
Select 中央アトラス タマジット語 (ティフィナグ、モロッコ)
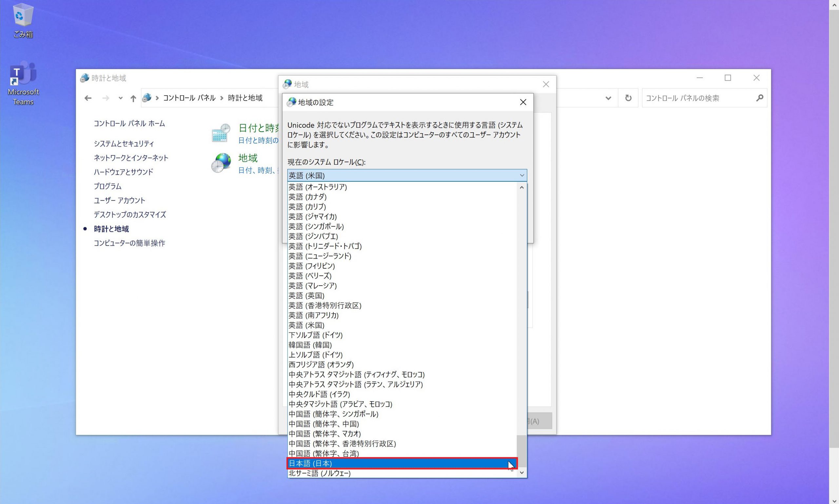(x=402, y=375)
